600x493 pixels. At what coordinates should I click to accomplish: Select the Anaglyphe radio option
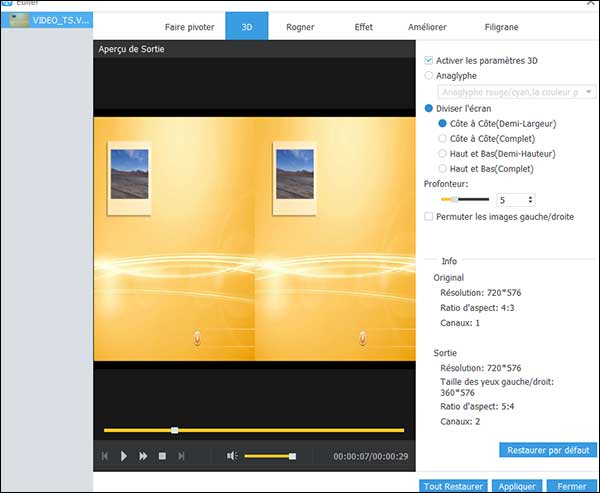click(x=429, y=74)
